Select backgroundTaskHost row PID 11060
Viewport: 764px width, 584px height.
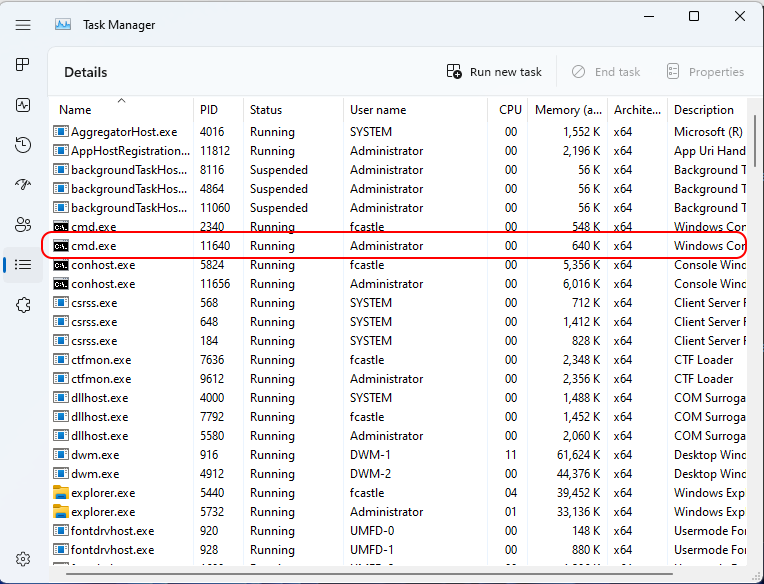398,208
